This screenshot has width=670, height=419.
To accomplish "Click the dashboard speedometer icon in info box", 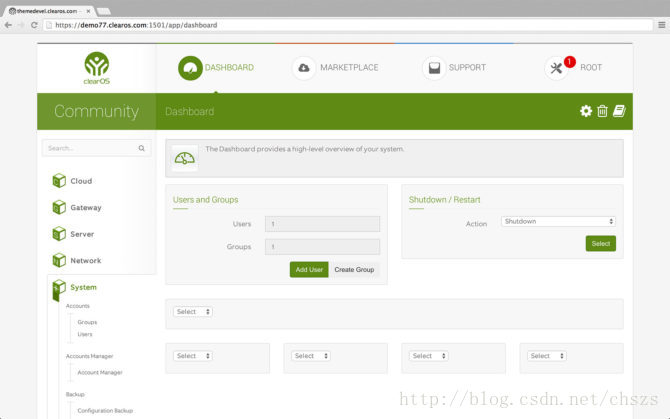I will [185, 158].
